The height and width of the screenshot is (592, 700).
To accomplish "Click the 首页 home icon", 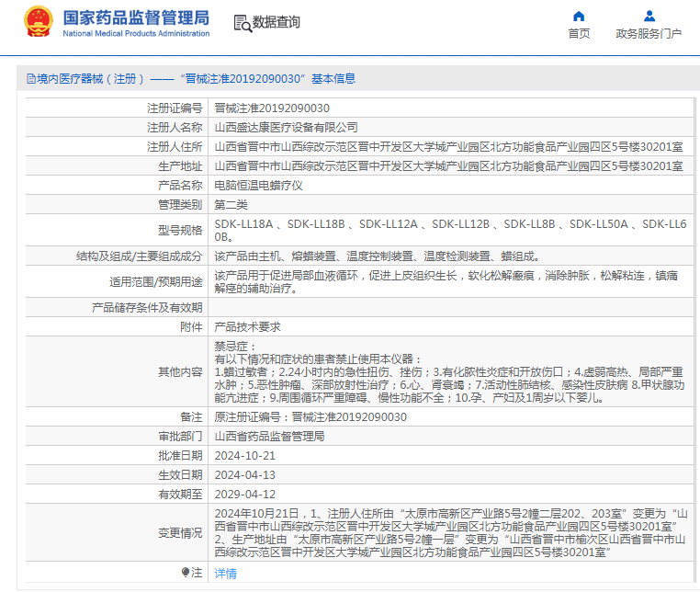I will coord(579,17).
